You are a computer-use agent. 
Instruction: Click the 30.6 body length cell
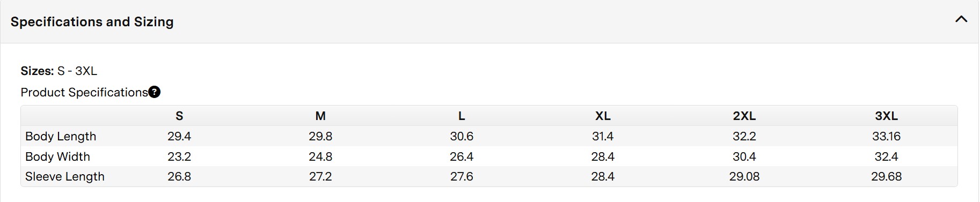pyautogui.click(x=462, y=136)
